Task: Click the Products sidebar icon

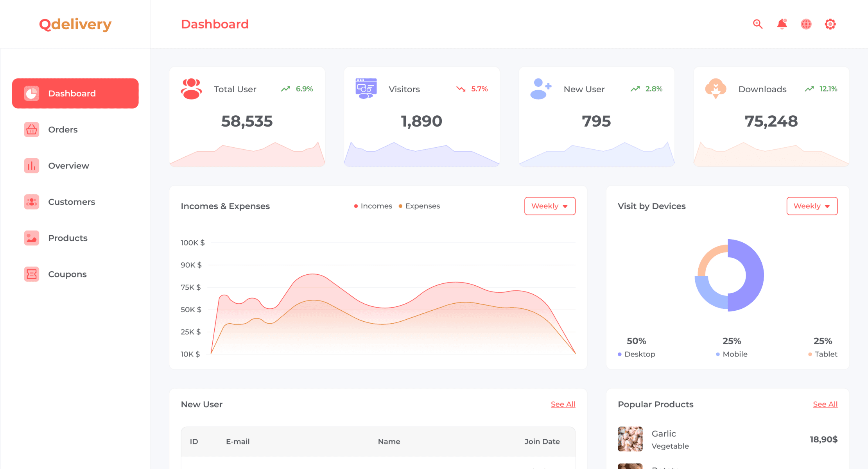Action: [x=31, y=238]
